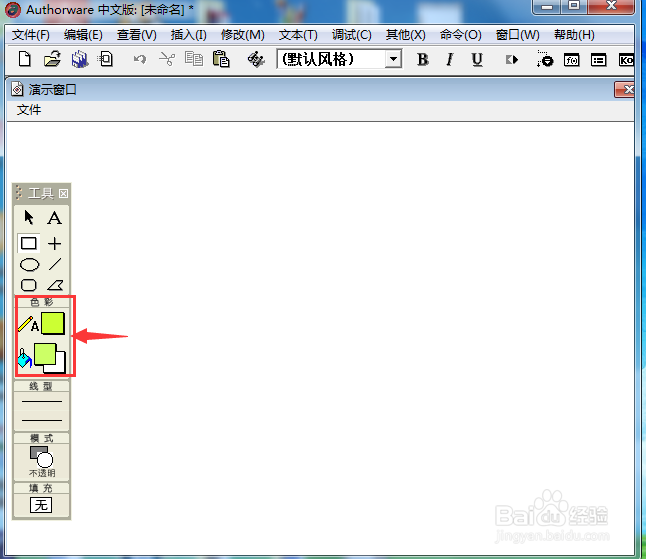This screenshot has width=646, height=559.
Task: Open the 其他(X) menu
Action: pyautogui.click(x=405, y=35)
